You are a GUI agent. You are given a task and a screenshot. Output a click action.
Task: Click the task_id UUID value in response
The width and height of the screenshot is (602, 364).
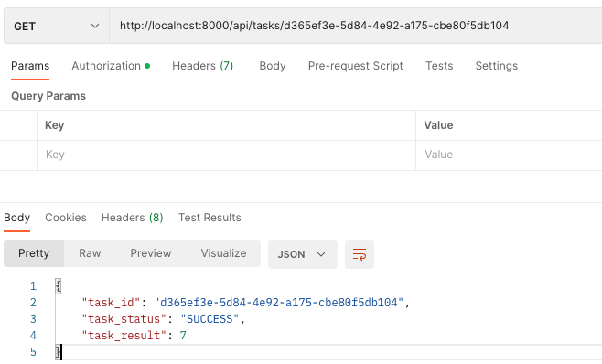(279, 303)
